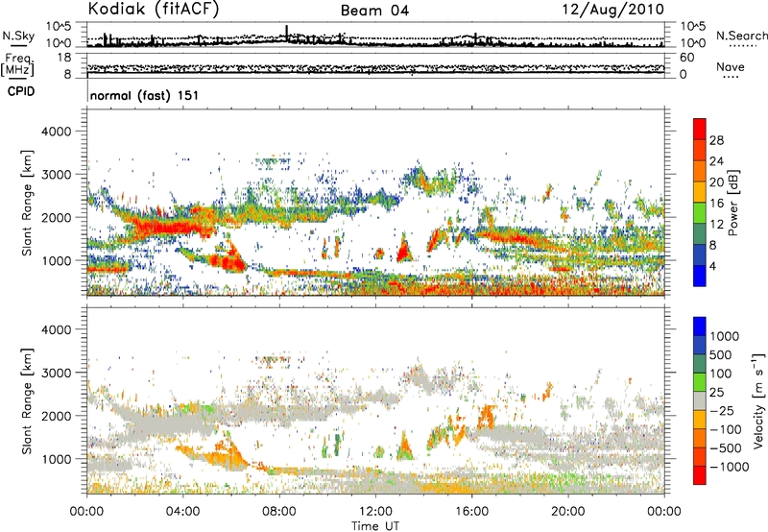Image resolution: width=768 pixels, height=532 pixels.
Task: Select the "Freq. [MHz]" axis label
Action: click(17, 65)
